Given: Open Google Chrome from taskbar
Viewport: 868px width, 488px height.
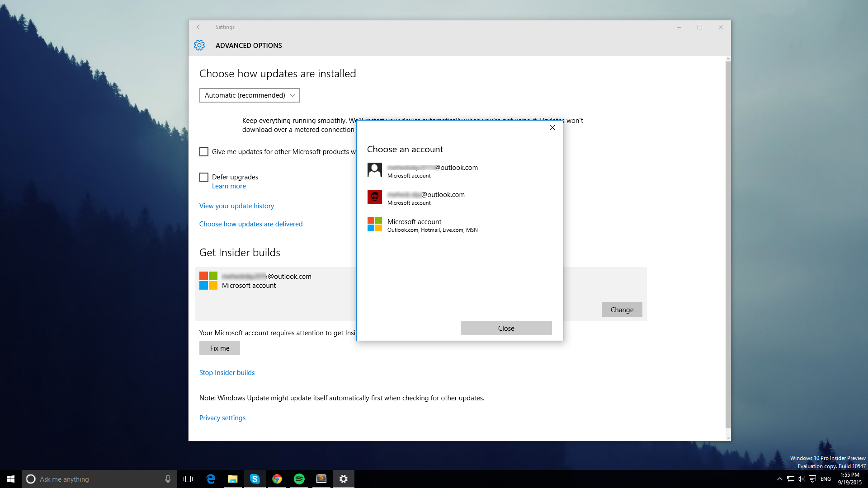Looking at the screenshot, I should [277, 479].
